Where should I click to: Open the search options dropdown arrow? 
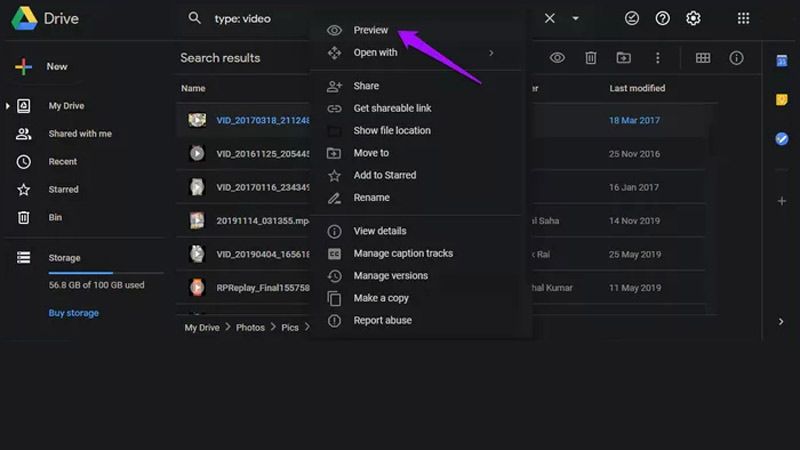tap(576, 18)
